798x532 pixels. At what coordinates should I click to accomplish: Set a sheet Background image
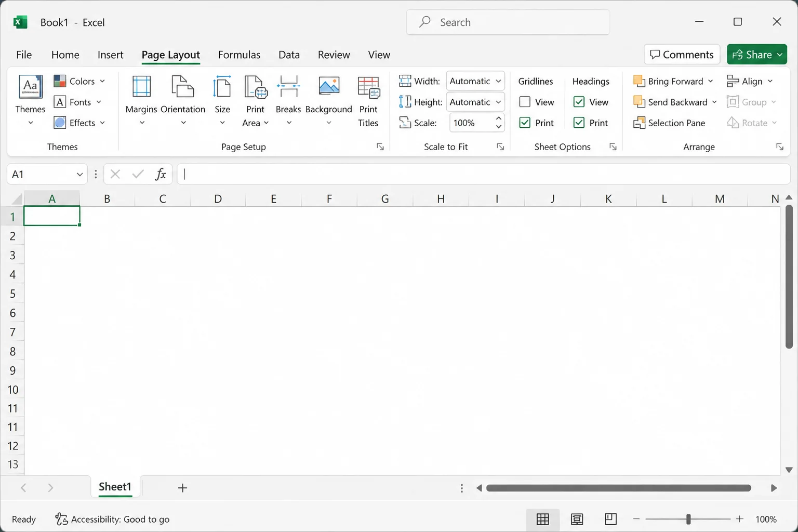point(329,101)
